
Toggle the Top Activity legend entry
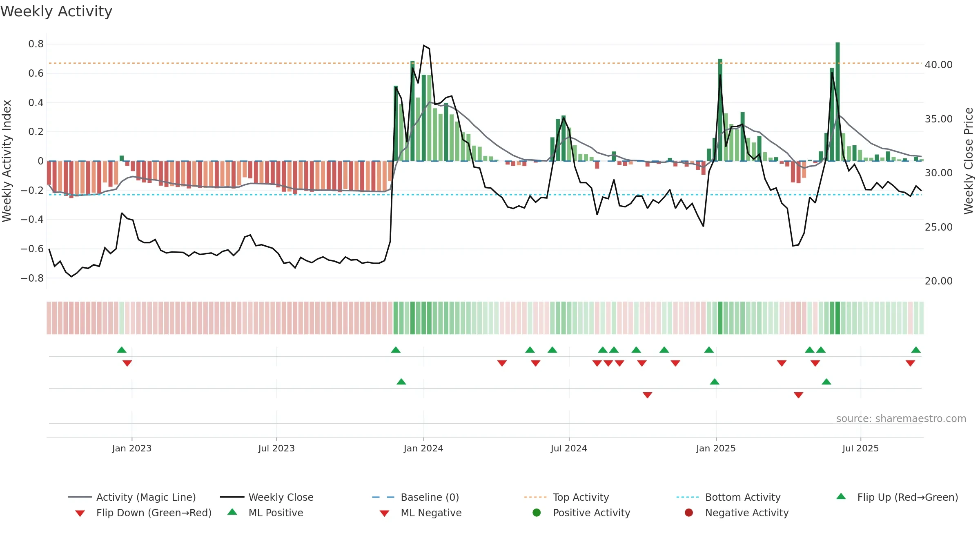[x=567, y=497]
